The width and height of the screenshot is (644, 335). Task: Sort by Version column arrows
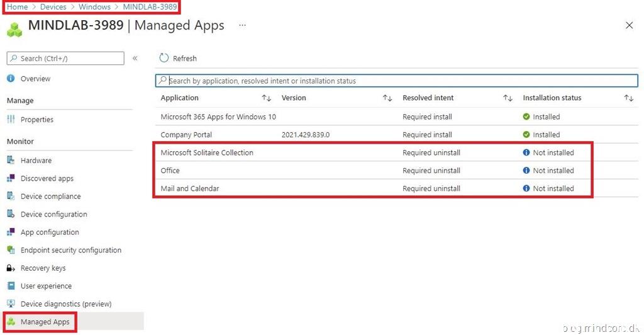[387, 98]
